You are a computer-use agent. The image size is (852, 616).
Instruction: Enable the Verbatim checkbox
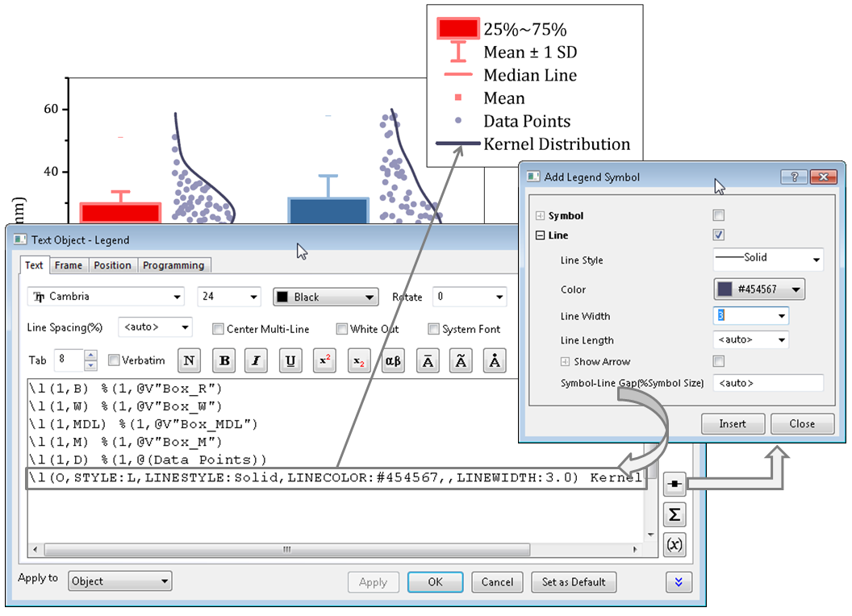tap(114, 360)
